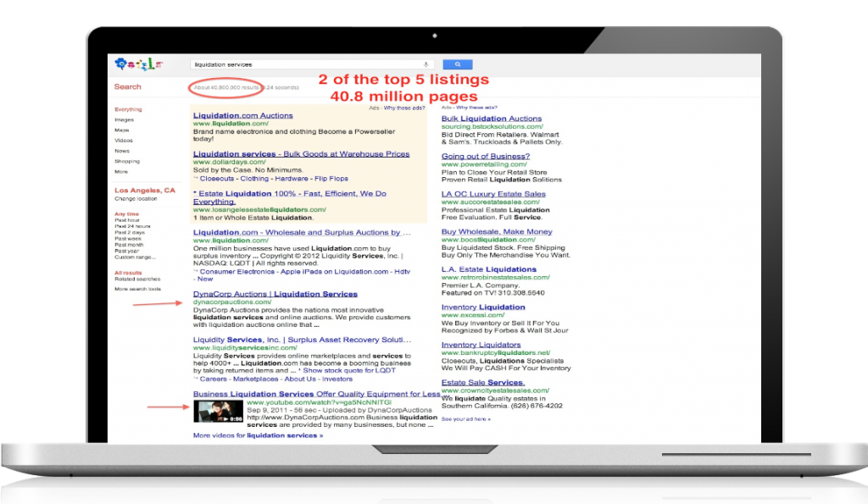Play the YouTube video thumbnail
Screen dimensions: 868x504
coord(218,412)
